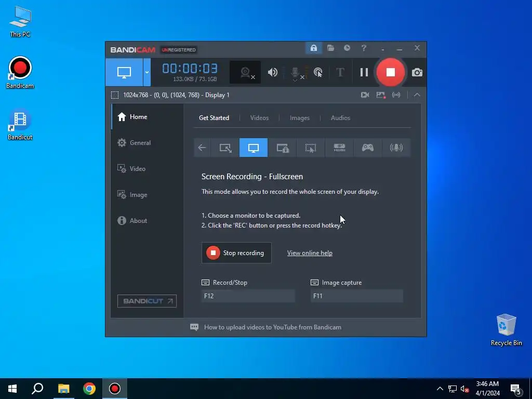Open How to upload videos to YouTube tip
This screenshot has width=532, height=399.
point(272,327)
